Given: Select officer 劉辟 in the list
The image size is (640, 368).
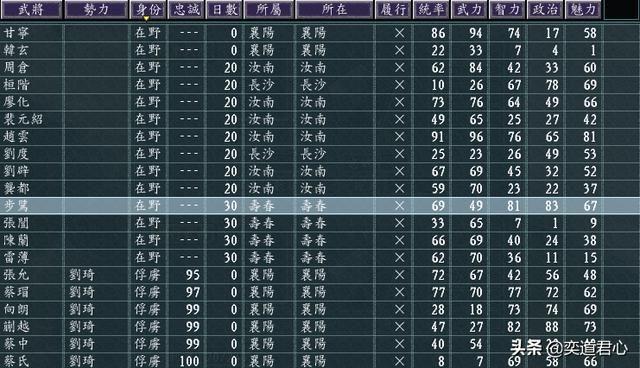Looking at the screenshot, I should pos(16,171).
